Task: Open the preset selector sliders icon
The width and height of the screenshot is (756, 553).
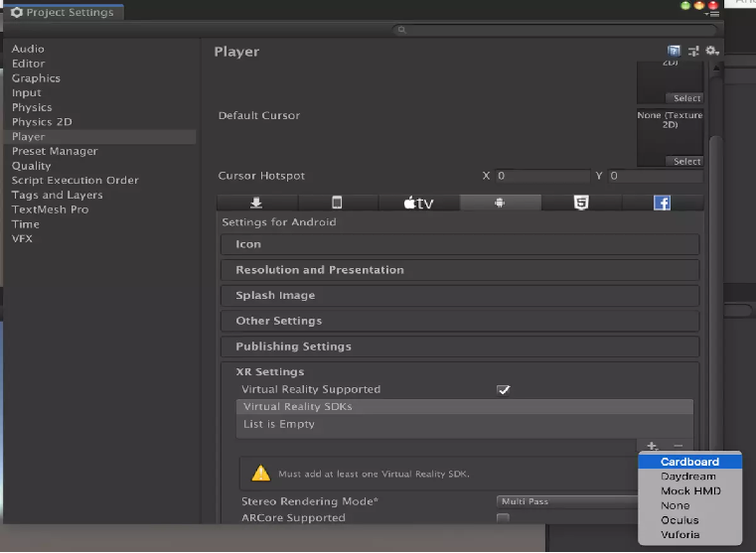Action: coord(693,51)
